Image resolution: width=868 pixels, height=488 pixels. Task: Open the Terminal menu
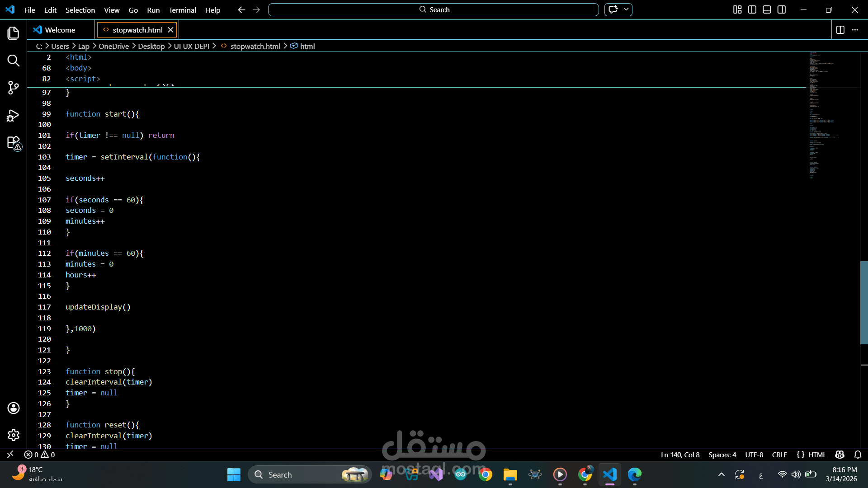coord(182,10)
